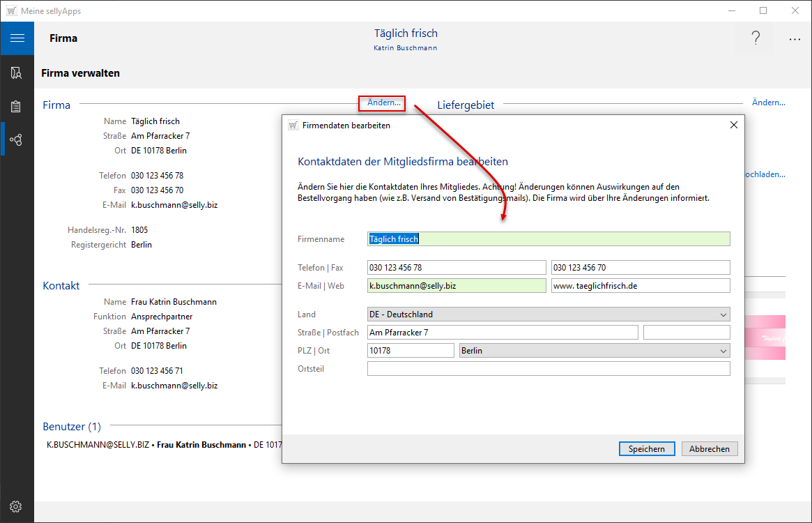Viewport: 812px width, 523px height.
Task: Click the PLZ field containing 10178
Action: (x=411, y=351)
